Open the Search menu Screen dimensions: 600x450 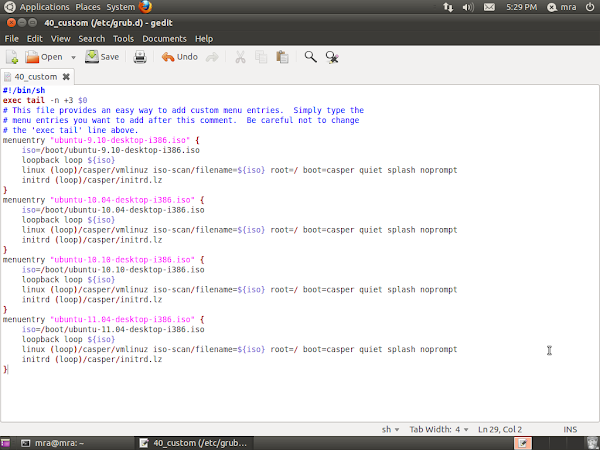pyautogui.click(x=91, y=39)
